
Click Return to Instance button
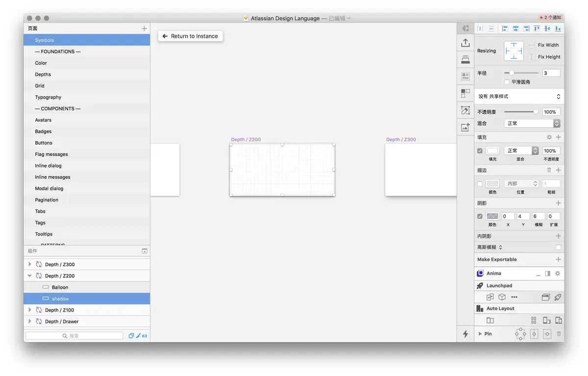point(191,36)
